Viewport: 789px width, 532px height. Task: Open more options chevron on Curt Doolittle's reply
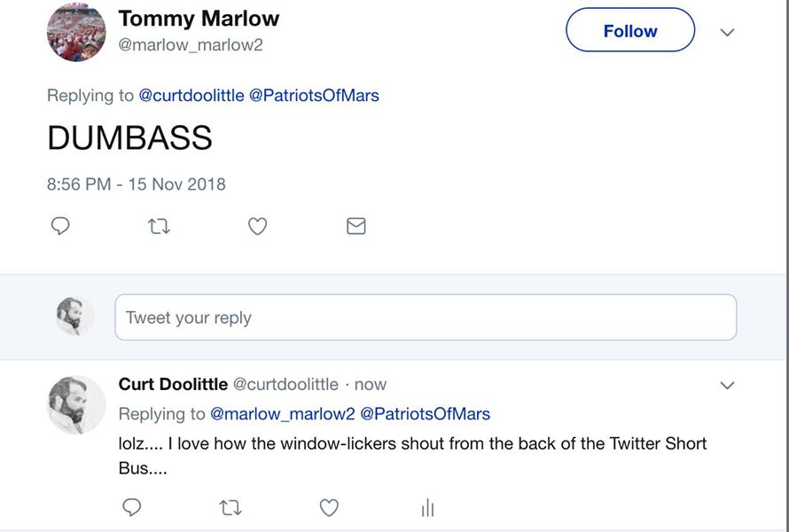pyautogui.click(x=727, y=385)
